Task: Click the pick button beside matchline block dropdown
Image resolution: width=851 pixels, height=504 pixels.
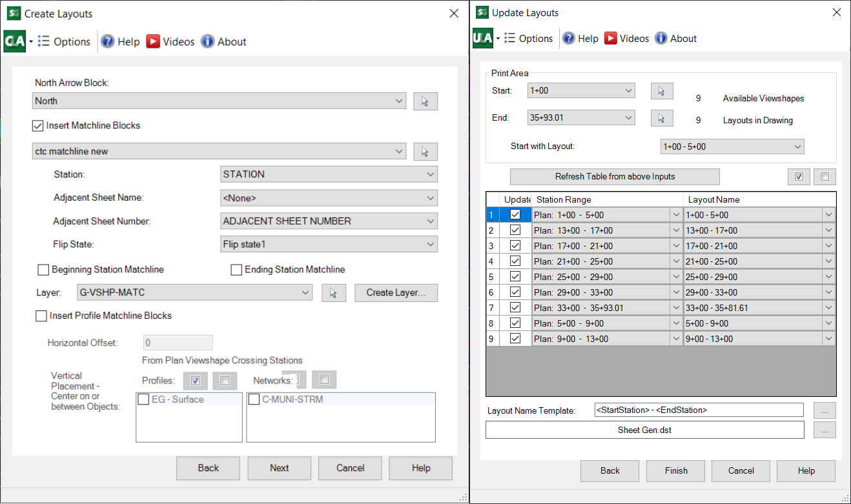Action: [425, 152]
